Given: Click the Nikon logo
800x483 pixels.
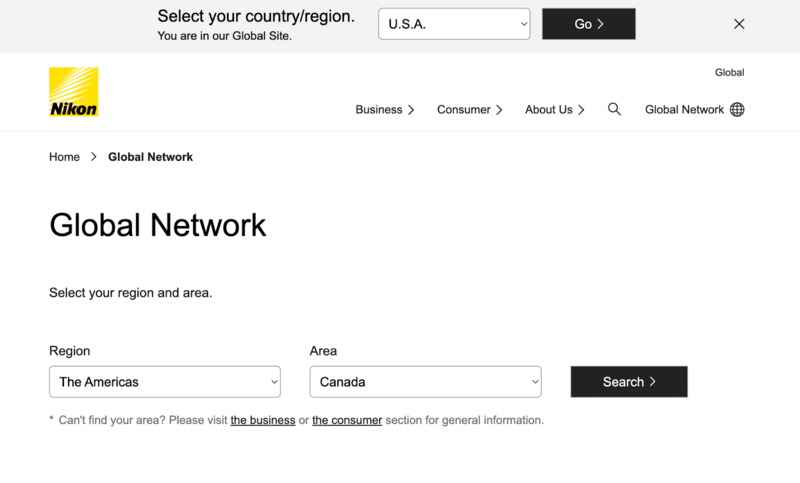Looking at the screenshot, I should 73,92.
